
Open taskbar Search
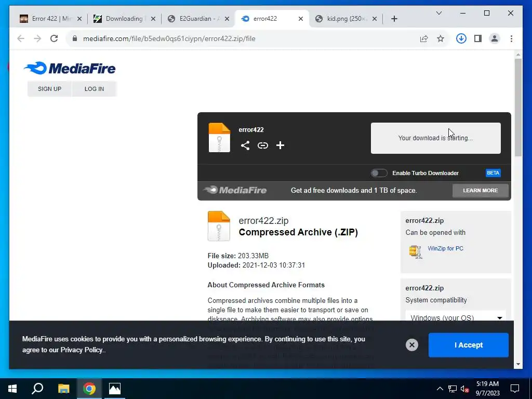click(x=37, y=389)
